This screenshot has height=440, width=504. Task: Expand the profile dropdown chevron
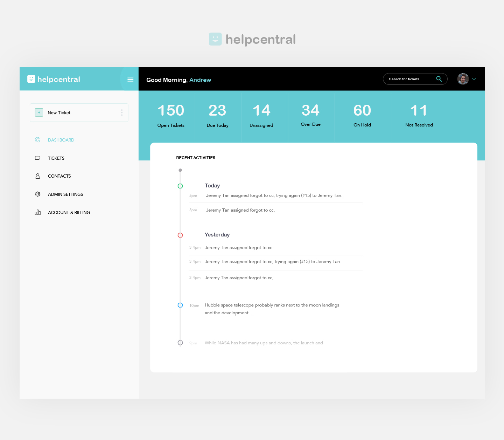tap(474, 79)
